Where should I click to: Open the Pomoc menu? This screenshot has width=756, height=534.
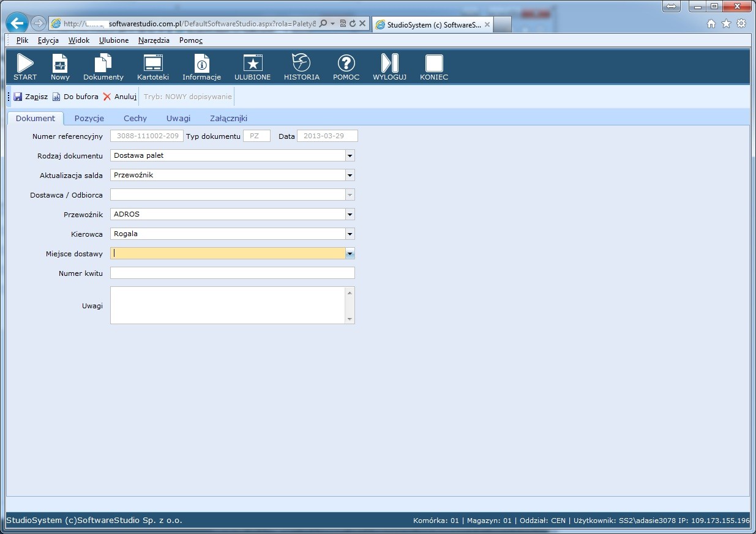[191, 40]
